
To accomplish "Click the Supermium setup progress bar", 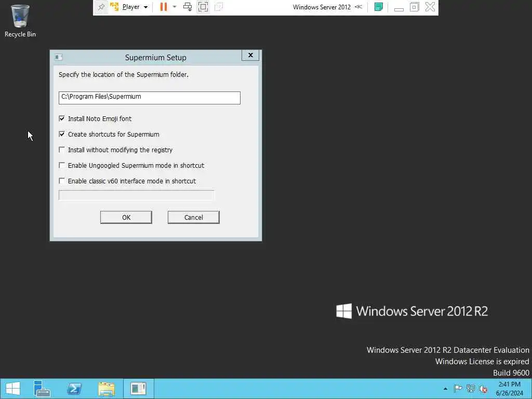I will pyautogui.click(x=137, y=195).
